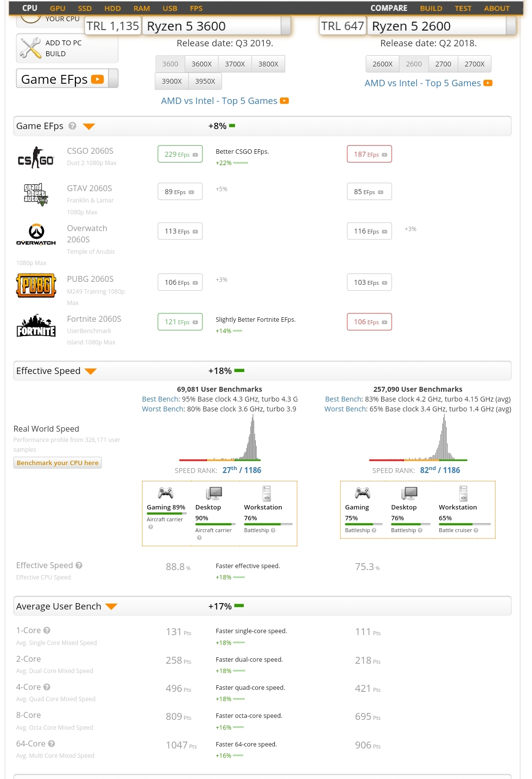Open the HDD tab in the top navigation
The width and height of the screenshot is (532, 779).
112,8
